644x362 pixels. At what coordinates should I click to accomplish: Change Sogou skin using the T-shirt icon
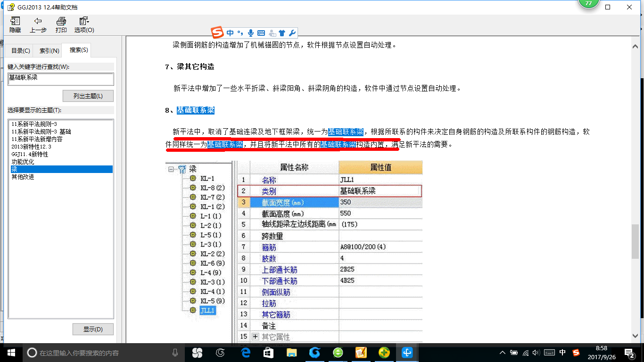[x=281, y=33]
